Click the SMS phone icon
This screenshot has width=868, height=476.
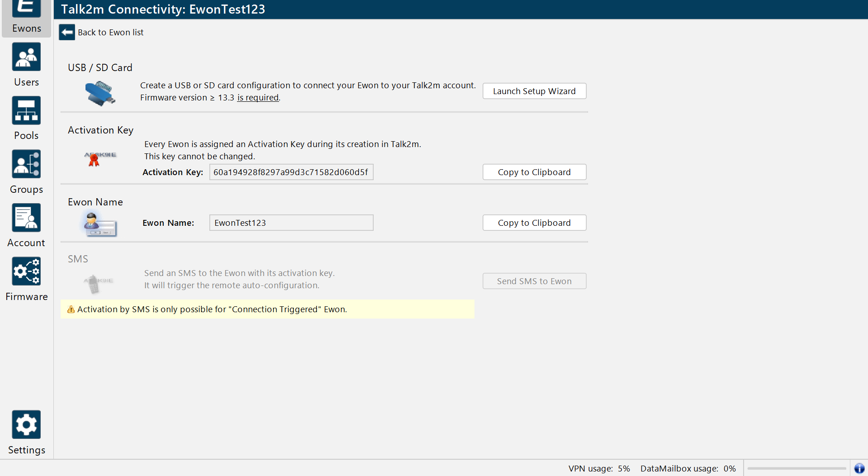(x=98, y=284)
